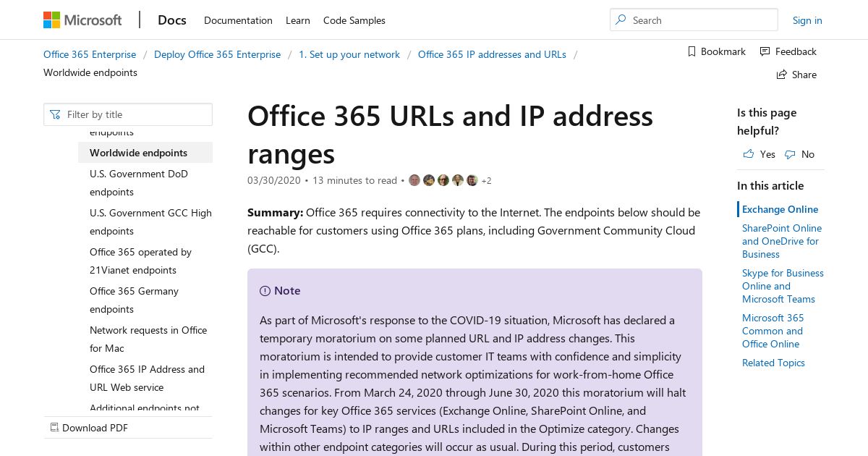868x456 pixels.
Task: Click the Microsoft logo
Action: (82, 20)
